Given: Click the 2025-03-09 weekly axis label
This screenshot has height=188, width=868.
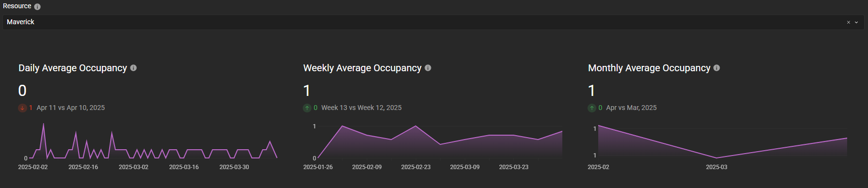Looking at the screenshot, I should (465, 167).
